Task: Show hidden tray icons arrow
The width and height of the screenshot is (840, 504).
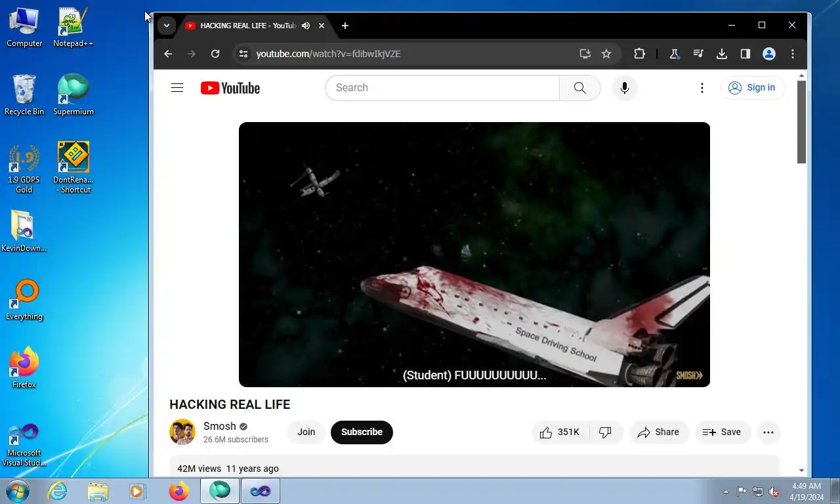Action: click(x=726, y=492)
